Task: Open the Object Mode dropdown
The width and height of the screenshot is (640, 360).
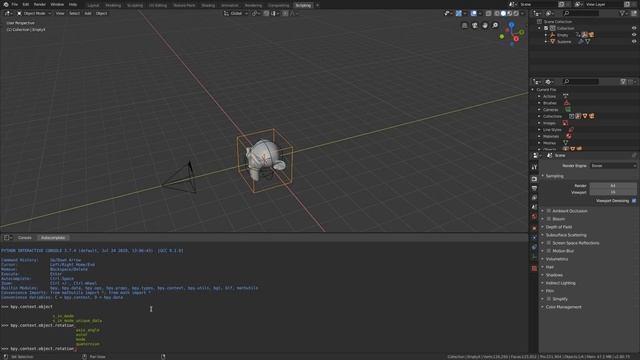Action: click(x=34, y=13)
